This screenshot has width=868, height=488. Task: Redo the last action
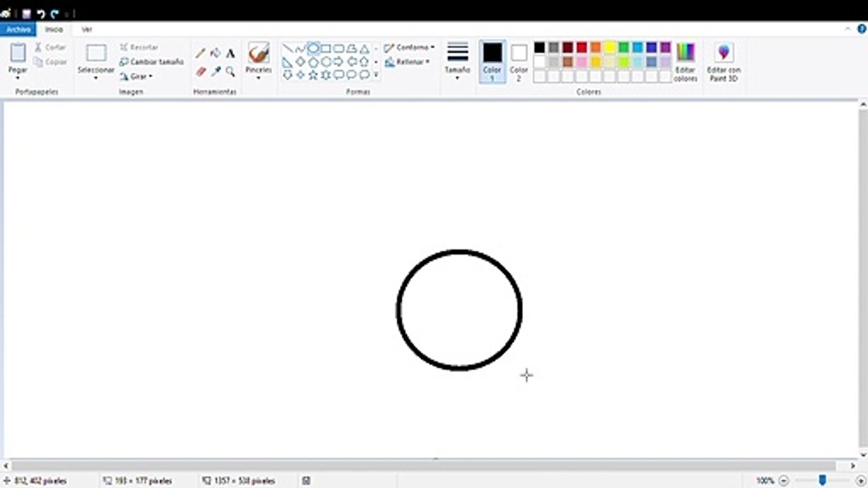tap(55, 13)
